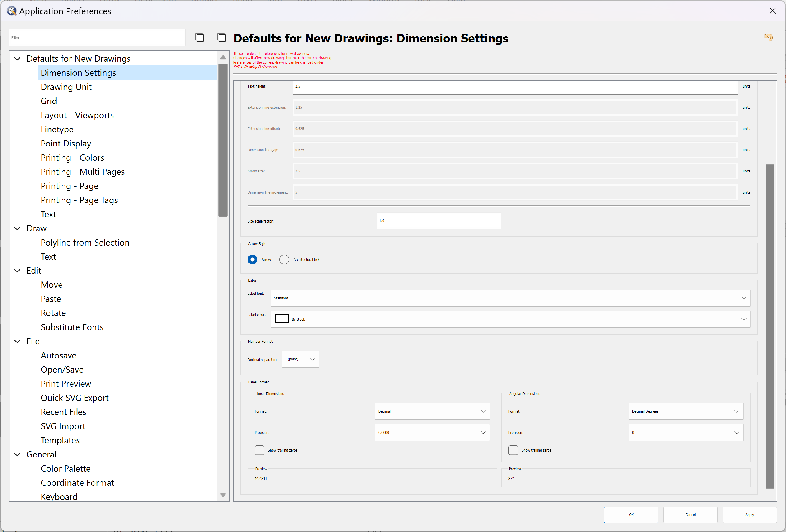Image resolution: width=786 pixels, height=532 pixels.
Task: Select the Arrow style radio button
Action: coord(252,259)
